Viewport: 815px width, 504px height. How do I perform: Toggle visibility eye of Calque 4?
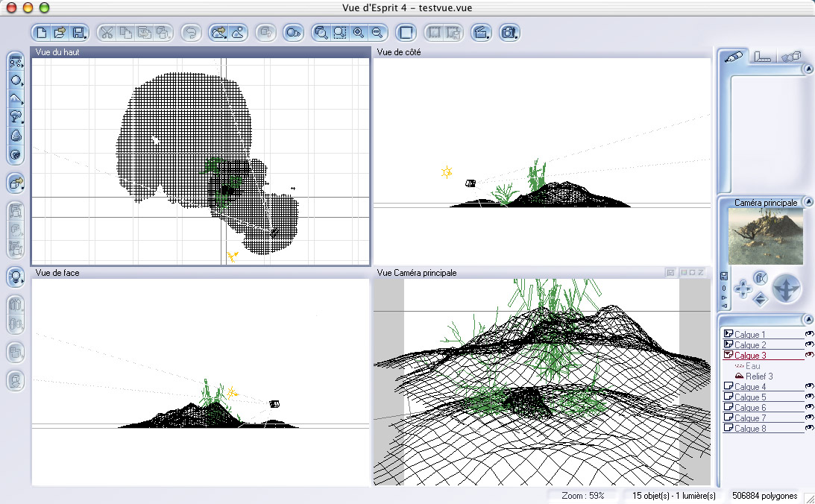click(809, 386)
